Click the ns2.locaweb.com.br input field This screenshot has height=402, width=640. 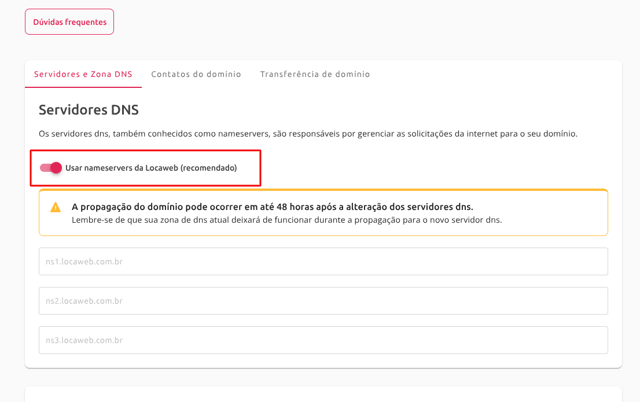pos(323,301)
